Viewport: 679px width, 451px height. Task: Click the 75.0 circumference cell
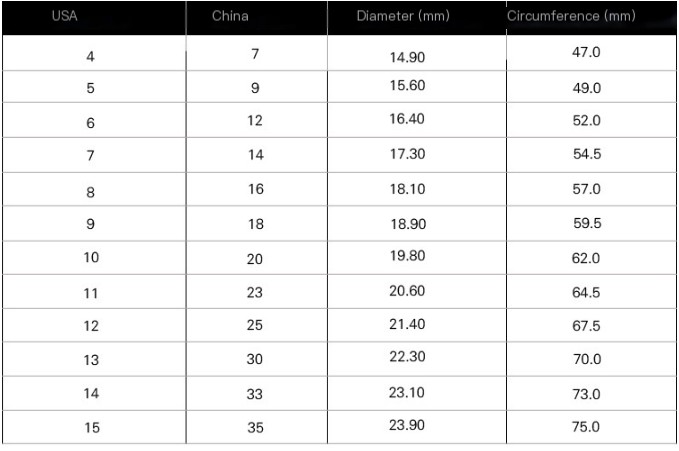click(x=585, y=427)
